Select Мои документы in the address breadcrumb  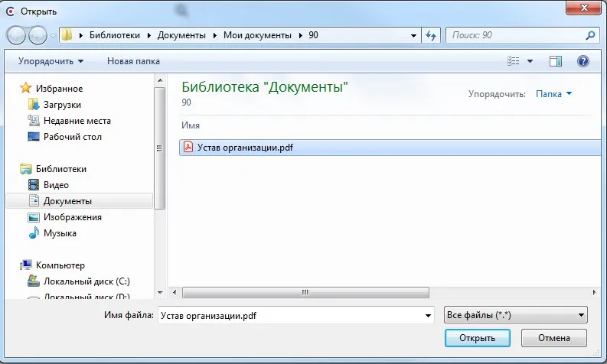click(x=257, y=35)
